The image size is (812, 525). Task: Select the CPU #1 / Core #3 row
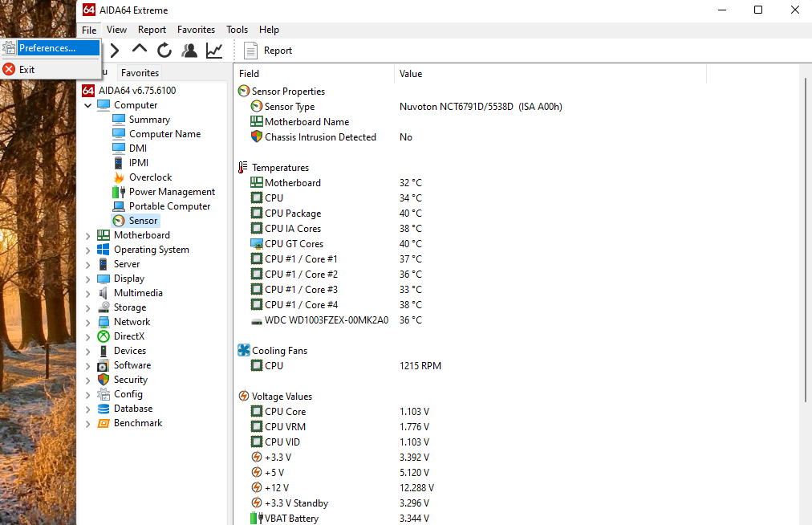[470, 289]
